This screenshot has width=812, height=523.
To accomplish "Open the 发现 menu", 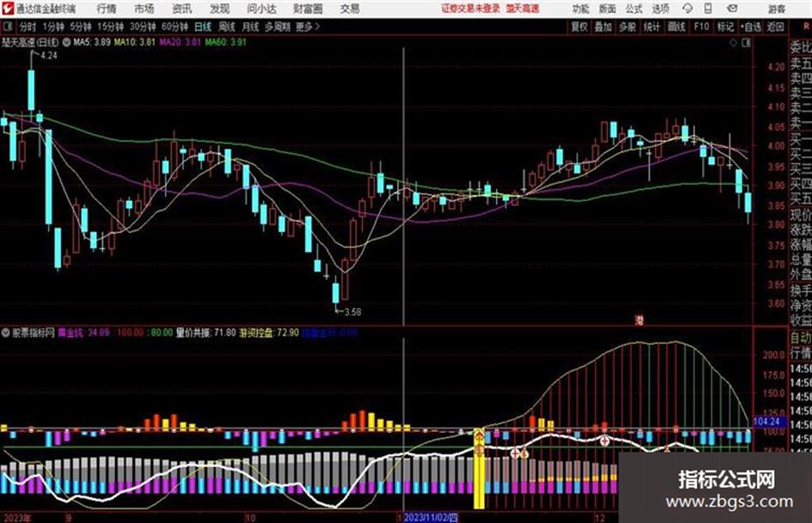I will [x=220, y=9].
